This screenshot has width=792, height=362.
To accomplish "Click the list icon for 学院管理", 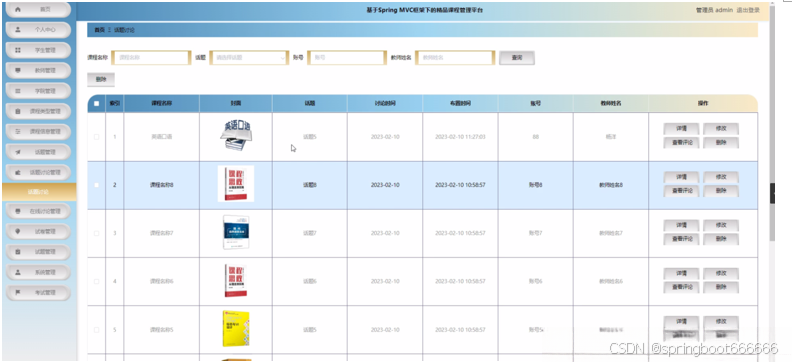I will click(18, 91).
